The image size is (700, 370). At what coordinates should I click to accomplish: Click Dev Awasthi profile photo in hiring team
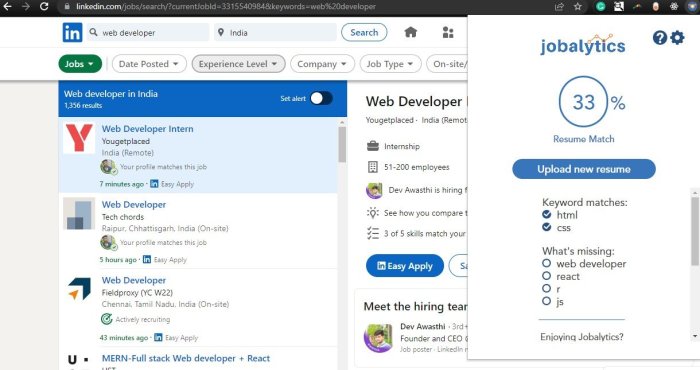(x=378, y=338)
